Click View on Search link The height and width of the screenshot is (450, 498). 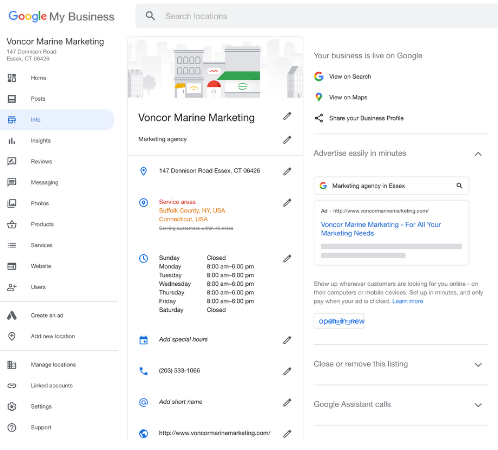pos(350,77)
